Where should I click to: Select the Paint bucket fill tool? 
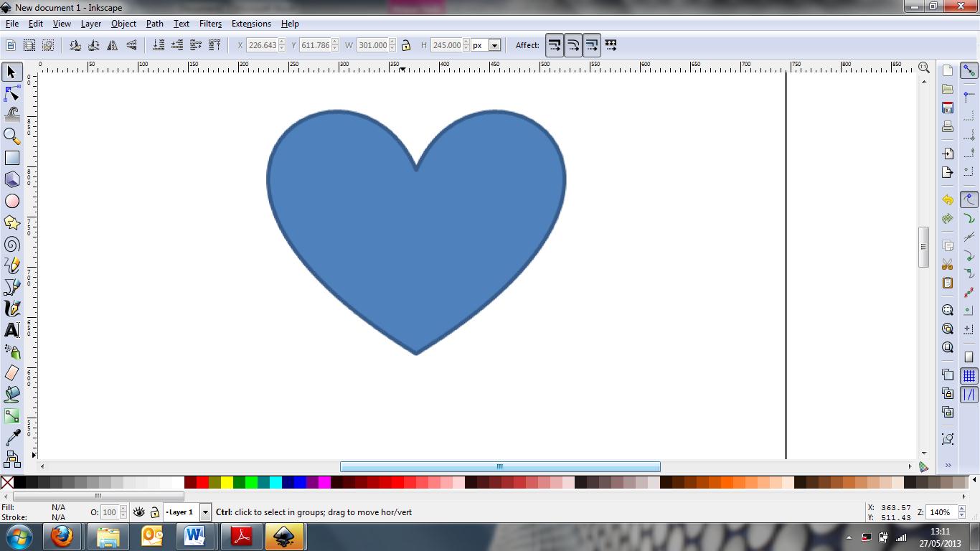(11, 395)
